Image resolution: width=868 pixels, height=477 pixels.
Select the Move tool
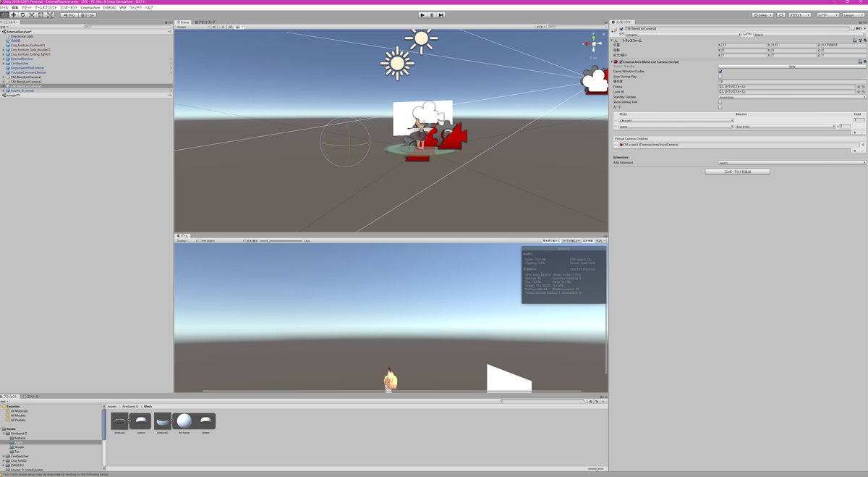(14, 14)
